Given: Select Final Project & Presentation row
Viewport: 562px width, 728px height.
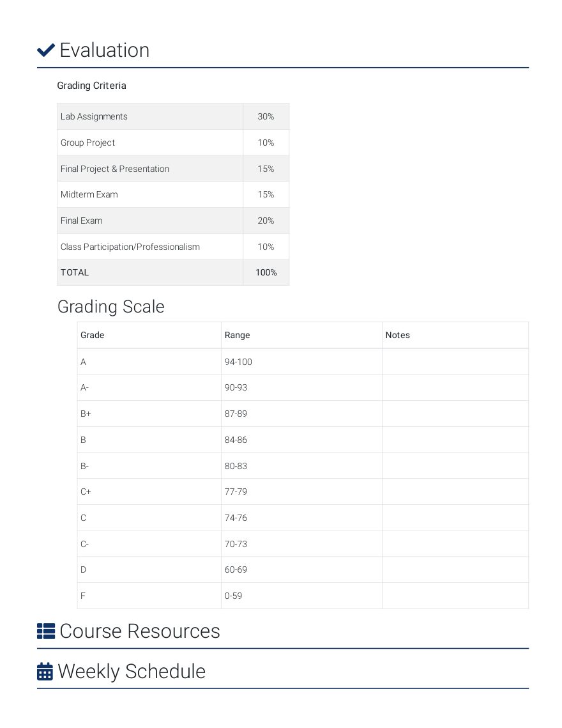Looking at the screenshot, I should pyautogui.click(x=173, y=169).
